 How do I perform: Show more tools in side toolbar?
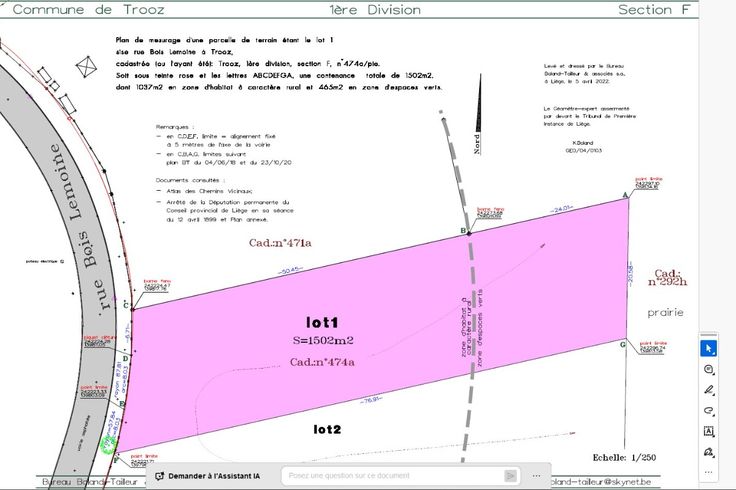(x=709, y=471)
